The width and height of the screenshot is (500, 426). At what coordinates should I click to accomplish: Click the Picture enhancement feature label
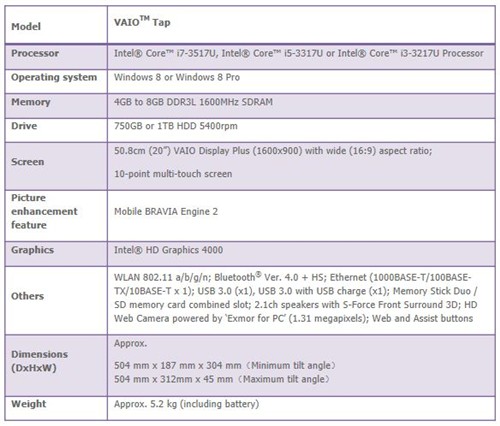(44, 211)
